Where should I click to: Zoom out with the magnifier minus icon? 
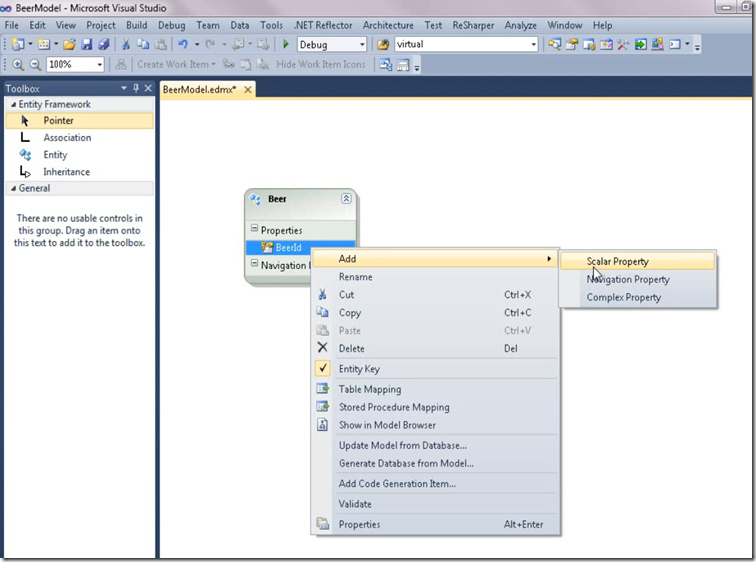35,65
